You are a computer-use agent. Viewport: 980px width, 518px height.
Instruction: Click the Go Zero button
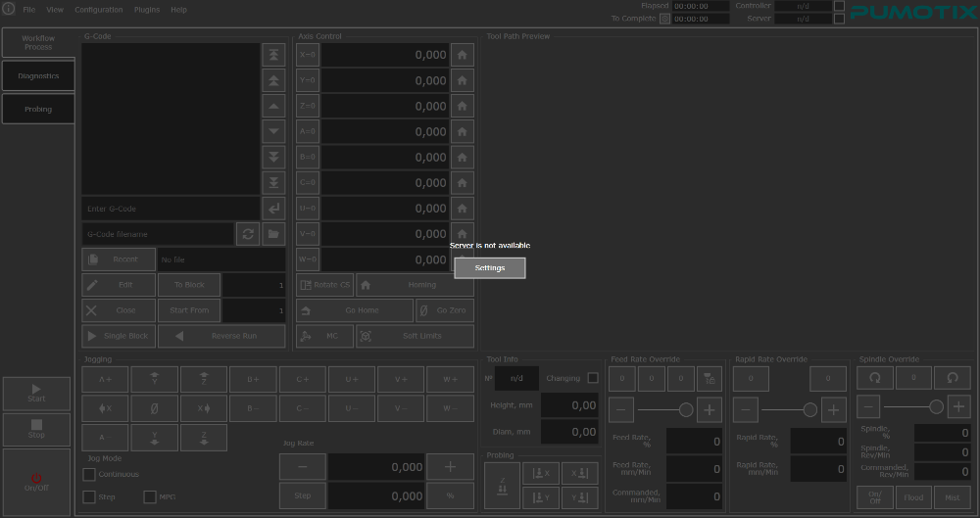445,310
